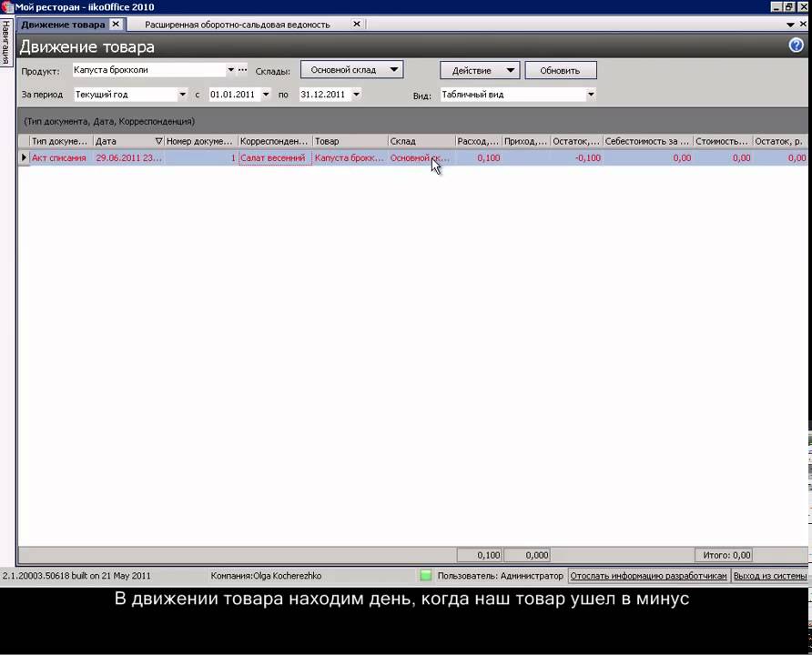This screenshot has width=812, height=655.
Task: Click the 0,000 приход footer total
Action: [x=527, y=555]
